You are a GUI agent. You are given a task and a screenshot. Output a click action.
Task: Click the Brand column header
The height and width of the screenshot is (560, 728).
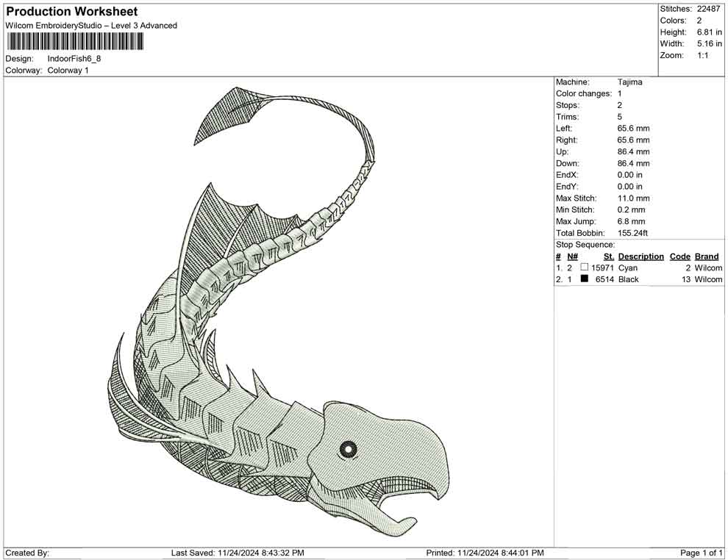[x=707, y=256]
